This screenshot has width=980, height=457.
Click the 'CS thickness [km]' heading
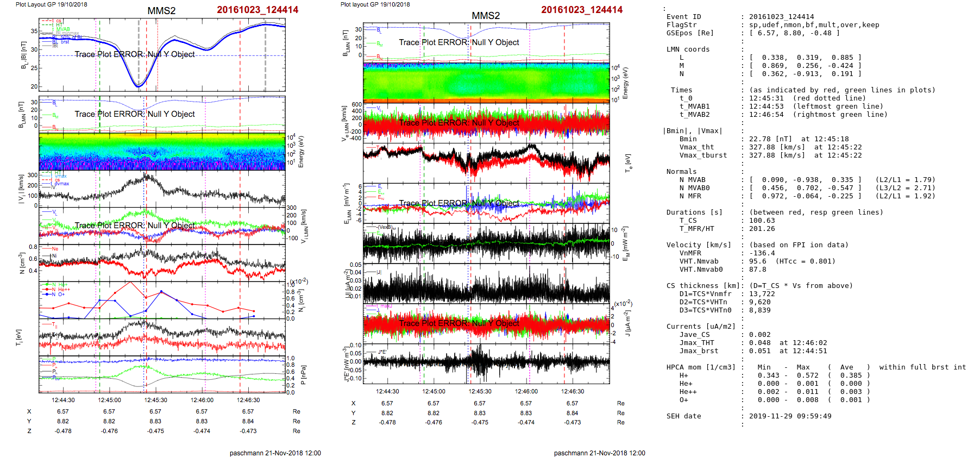(x=703, y=286)
